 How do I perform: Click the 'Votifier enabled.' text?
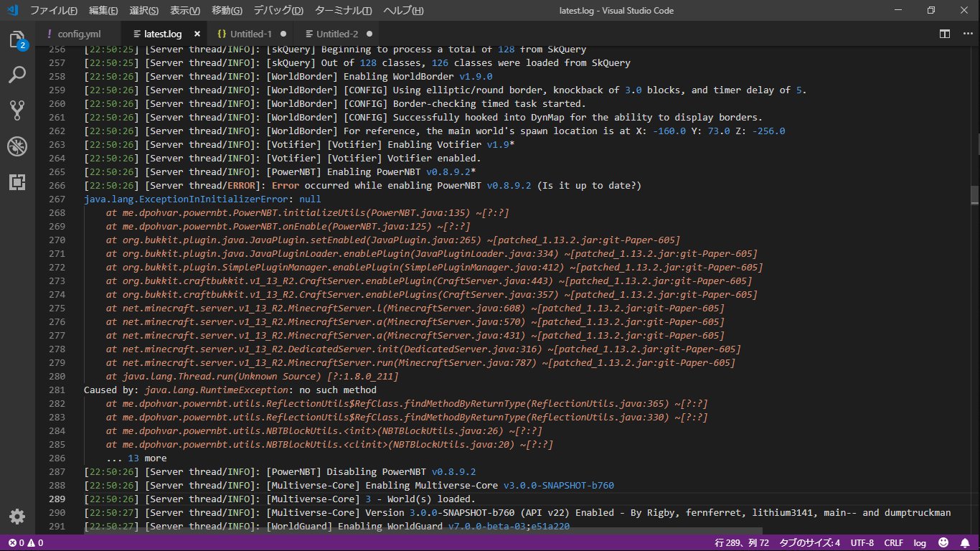434,158
